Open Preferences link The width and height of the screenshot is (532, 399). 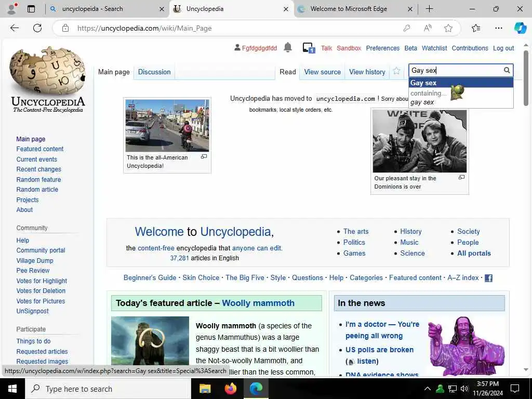383,48
